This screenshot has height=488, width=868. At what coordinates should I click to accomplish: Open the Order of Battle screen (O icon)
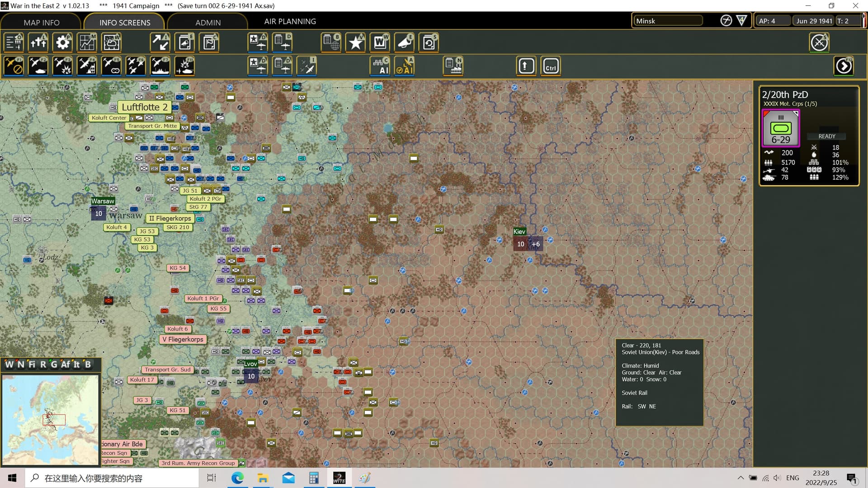(14, 42)
